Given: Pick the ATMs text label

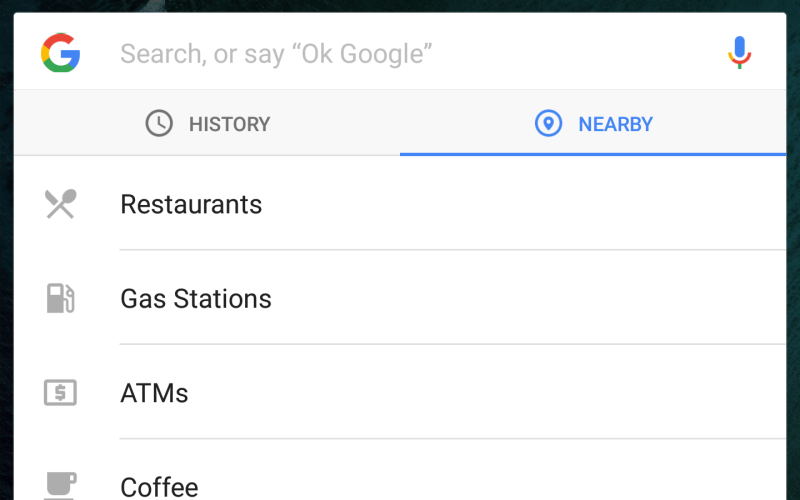Looking at the screenshot, I should point(154,392).
